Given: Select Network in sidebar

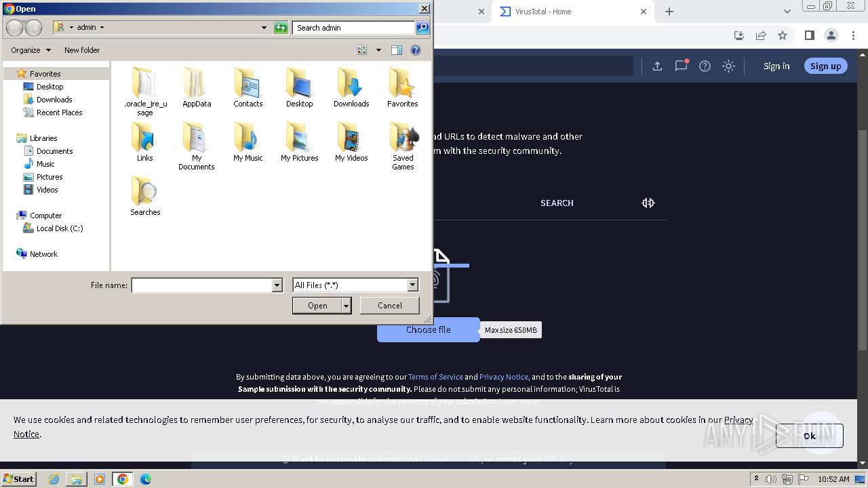Looking at the screenshot, I should coord(43,254).
